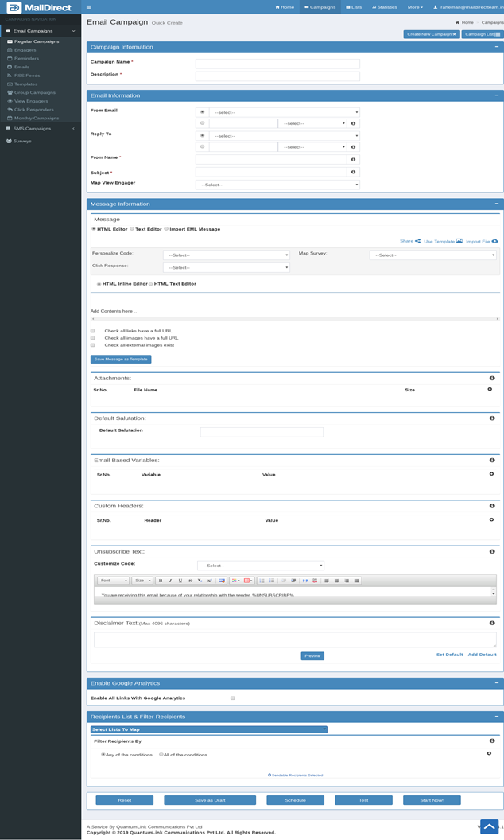The image size is (504, 840).
Task: Open the Personalize Code dropdown
Action: (x=227, y=255)
